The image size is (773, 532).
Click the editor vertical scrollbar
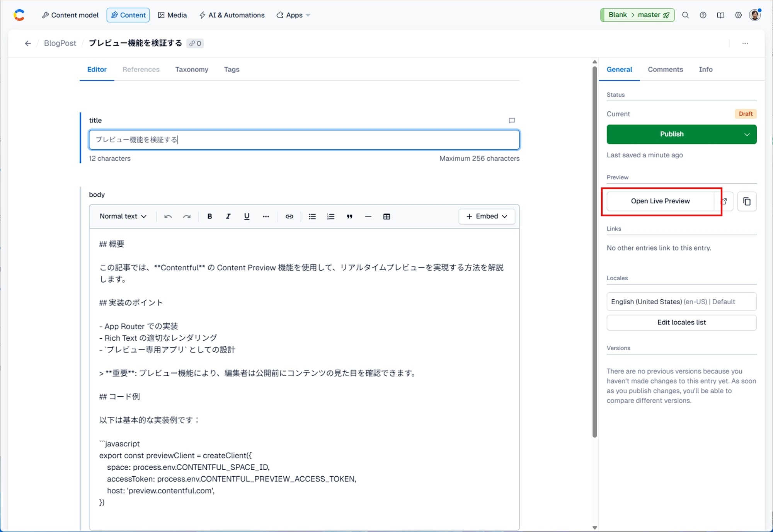tap(594, 251)
